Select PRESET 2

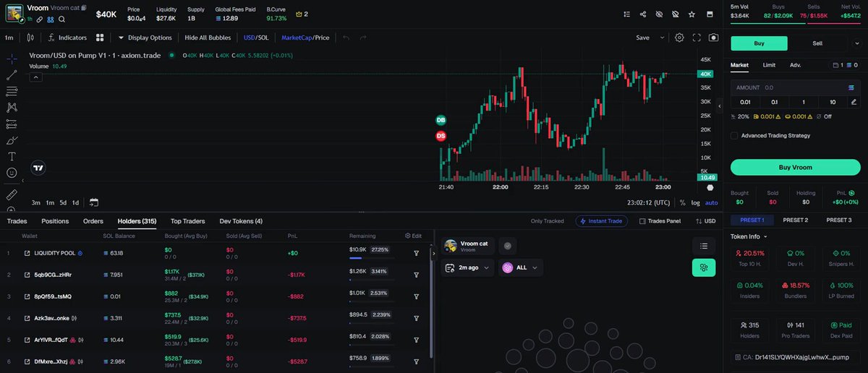pos(795,220)
